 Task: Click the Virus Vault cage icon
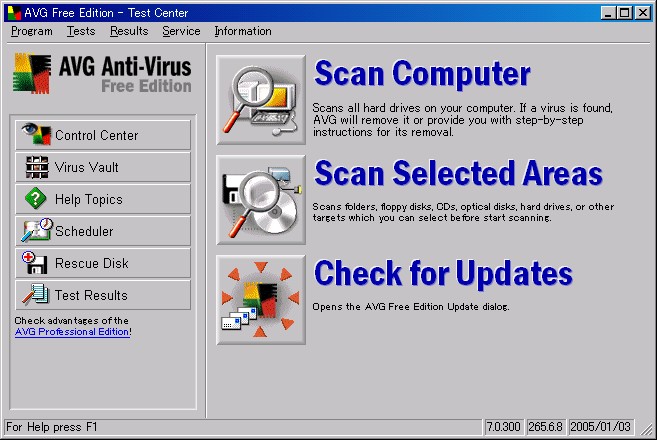click(37, 167)
